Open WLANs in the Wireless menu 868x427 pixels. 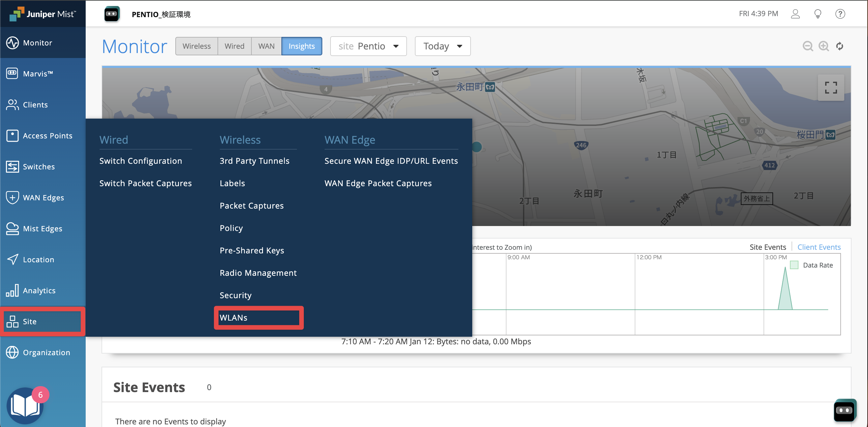tap(233, 318)
